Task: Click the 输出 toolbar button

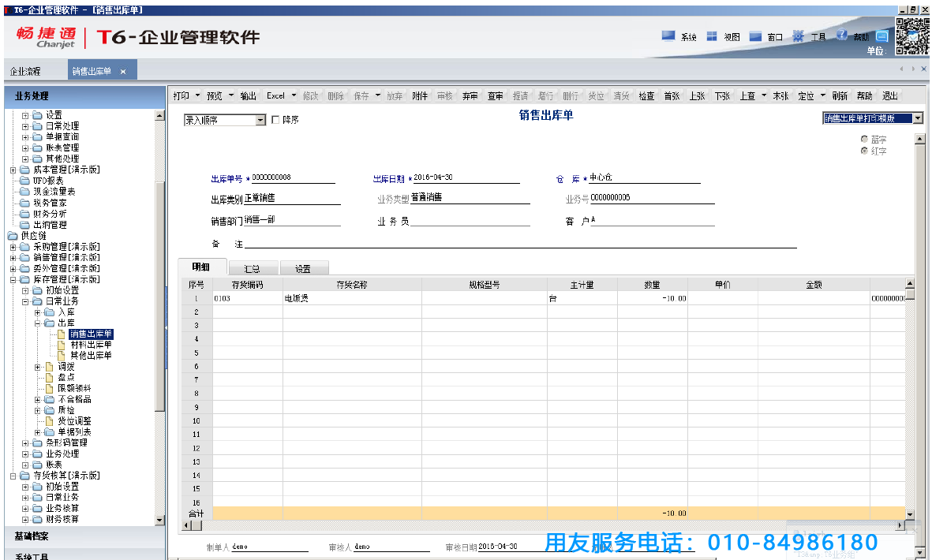Action: [248, 95]
